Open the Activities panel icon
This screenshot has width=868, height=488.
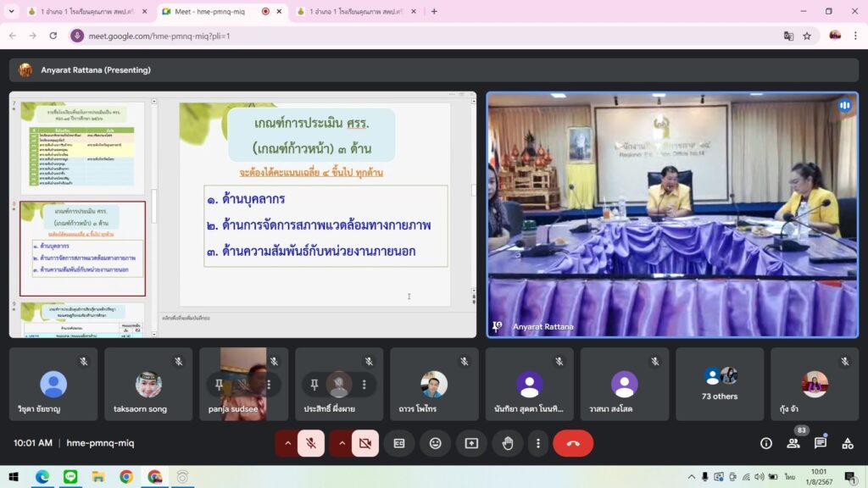click(848, 443)
